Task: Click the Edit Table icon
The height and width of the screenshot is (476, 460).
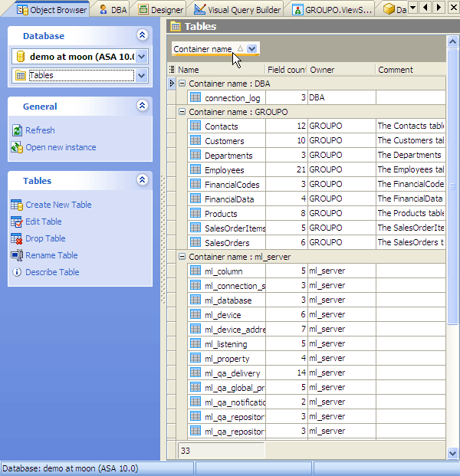Action: pyautogui.click(x=17, y=222)
